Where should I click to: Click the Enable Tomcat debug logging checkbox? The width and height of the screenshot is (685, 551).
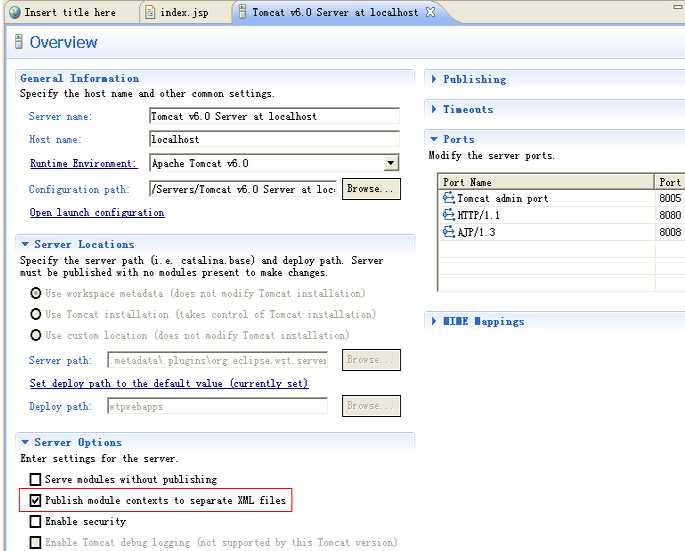tap(35, 542)
